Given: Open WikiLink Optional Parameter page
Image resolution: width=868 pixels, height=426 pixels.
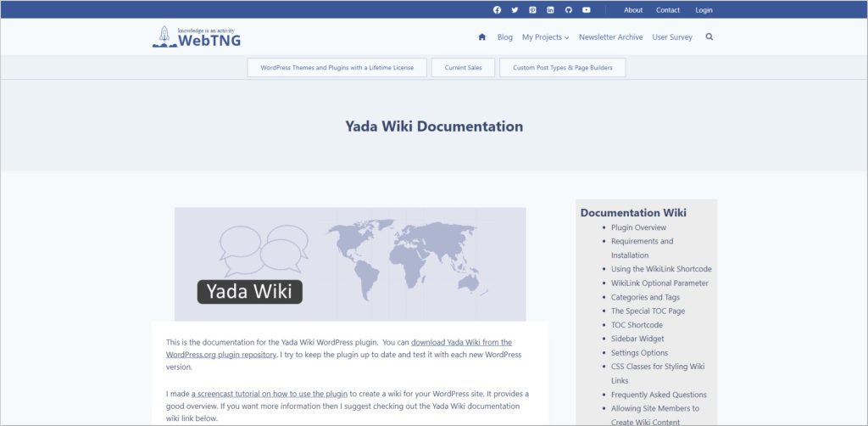Looking at the screenshot, I should pos(659,283).
